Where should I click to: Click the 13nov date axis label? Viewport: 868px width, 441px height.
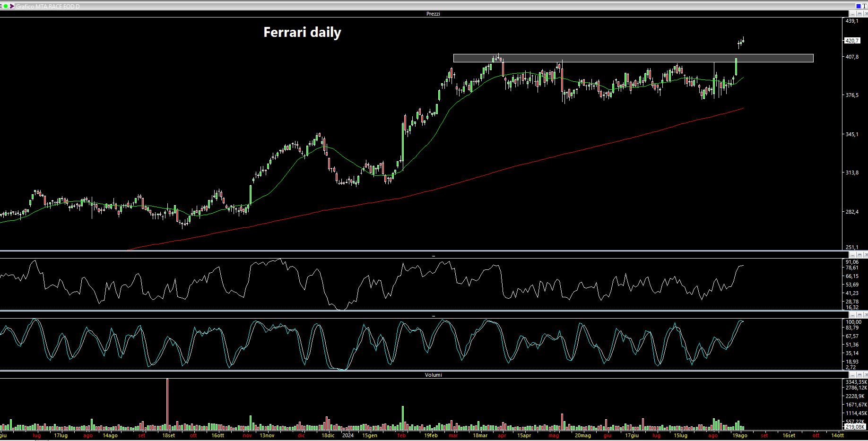click(267, 435)
